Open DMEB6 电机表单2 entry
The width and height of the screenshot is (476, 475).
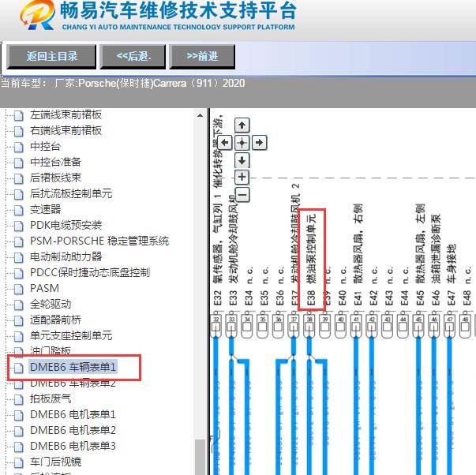pyautogui.click(x=73, y=430)
